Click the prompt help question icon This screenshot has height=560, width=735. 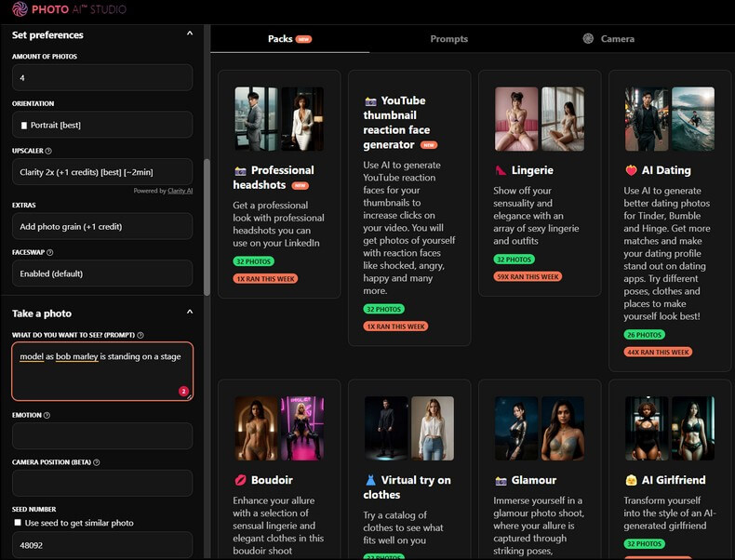coord(140,335)
